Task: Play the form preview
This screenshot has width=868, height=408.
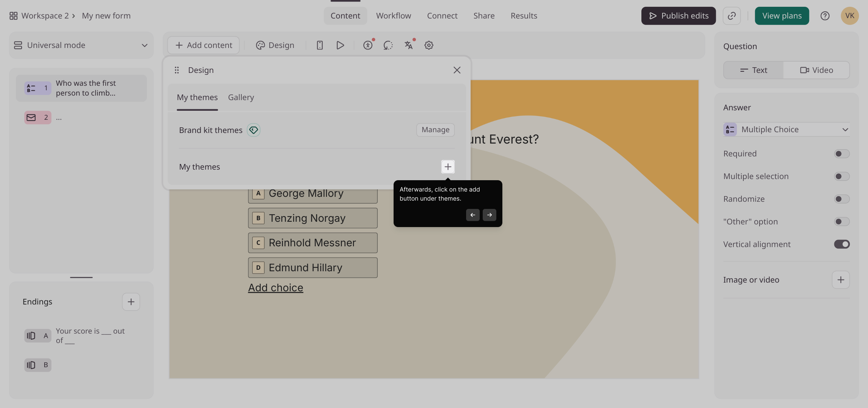Action: pyautogui.click(x=340, y=45)
